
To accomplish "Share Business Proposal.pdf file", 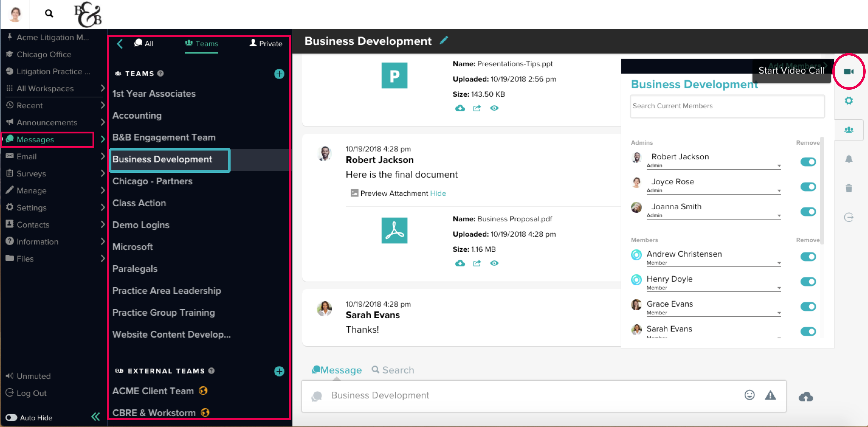I will [477, 263].
